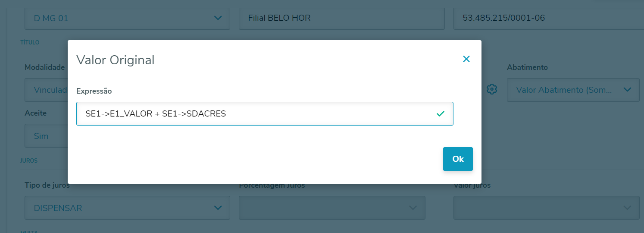Click the green checkmark in Expressão field
This screenshot has height=233, width=644.
[440, 114]
